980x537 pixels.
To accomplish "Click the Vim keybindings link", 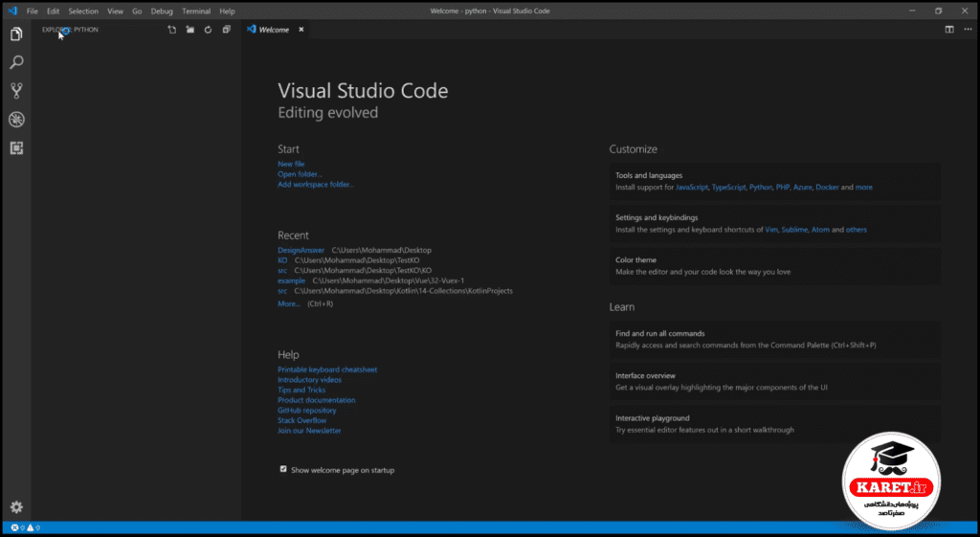I will tap(771, 230).
